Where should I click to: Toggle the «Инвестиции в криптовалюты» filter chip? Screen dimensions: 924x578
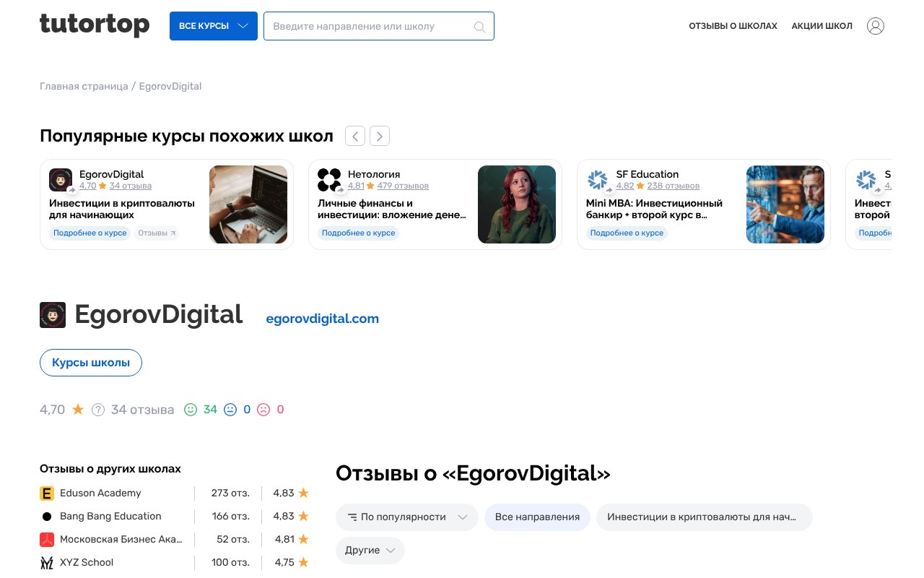click(704, 517)
